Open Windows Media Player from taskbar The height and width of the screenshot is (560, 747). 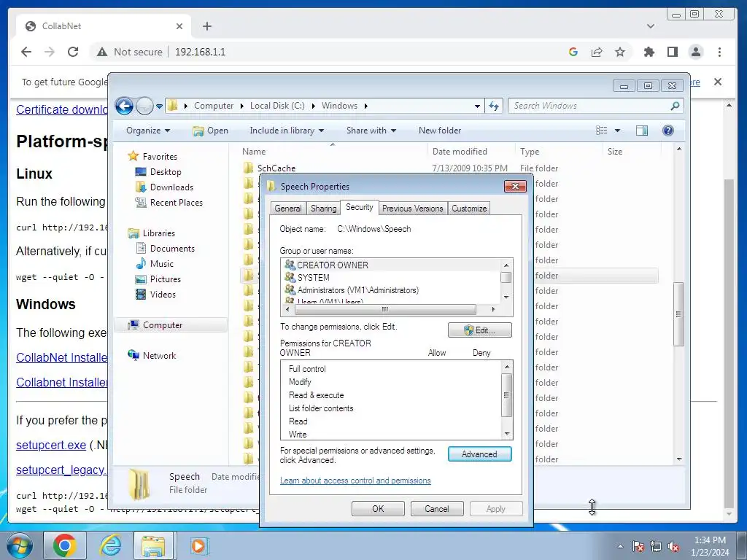198,545
